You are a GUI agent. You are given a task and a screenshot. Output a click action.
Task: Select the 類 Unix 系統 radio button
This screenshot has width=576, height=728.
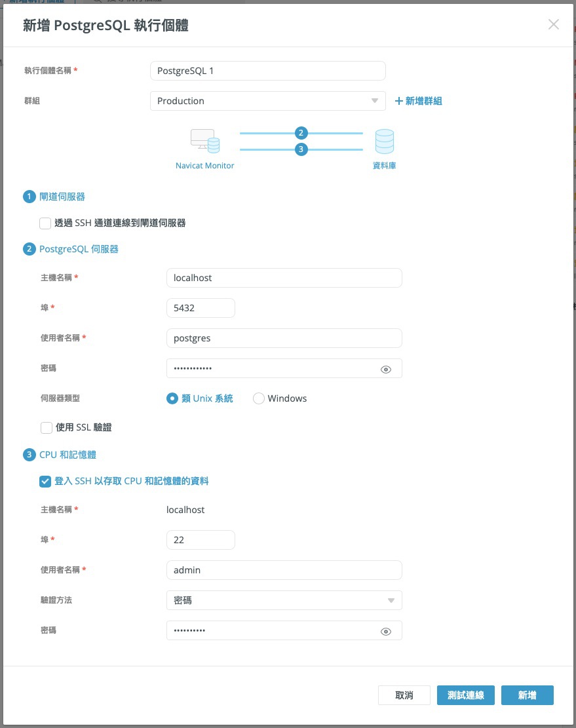click(x=171, y=398)
